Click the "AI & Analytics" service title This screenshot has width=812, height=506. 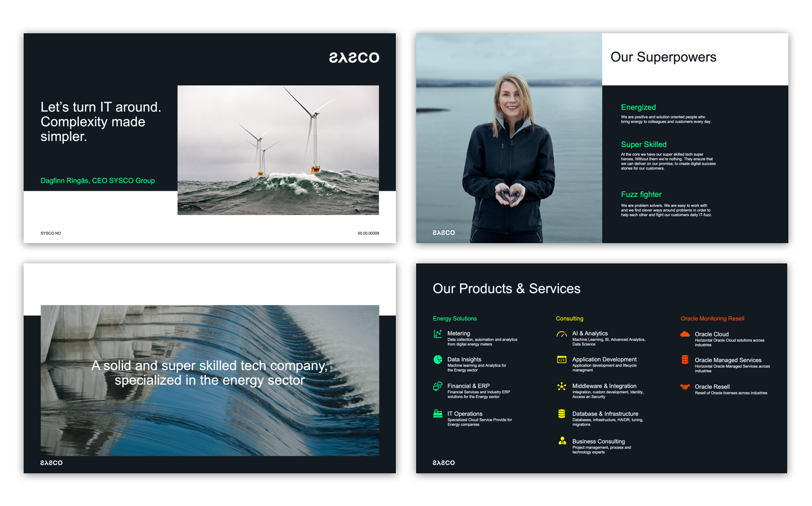tap(590, 333)
